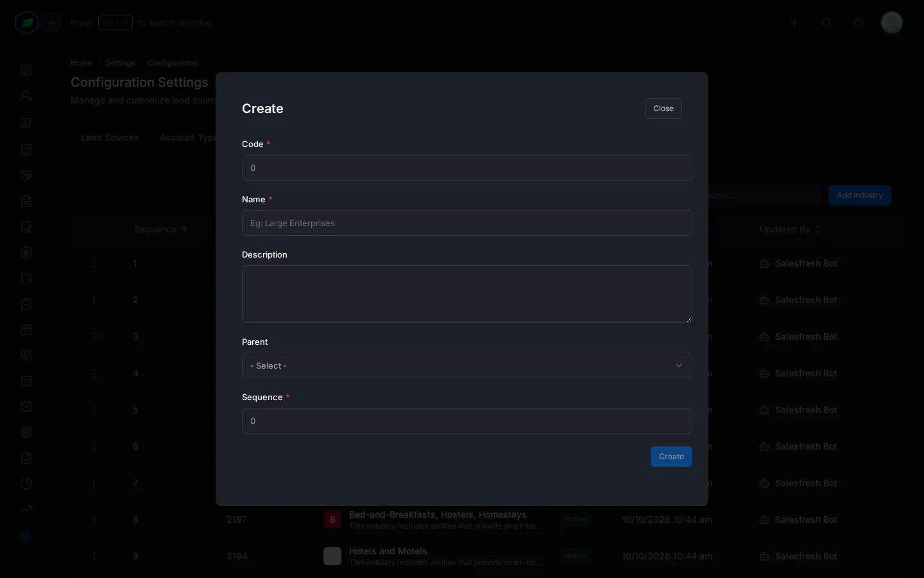
Task: Click into the Description textarea
Action: (466, 294)
